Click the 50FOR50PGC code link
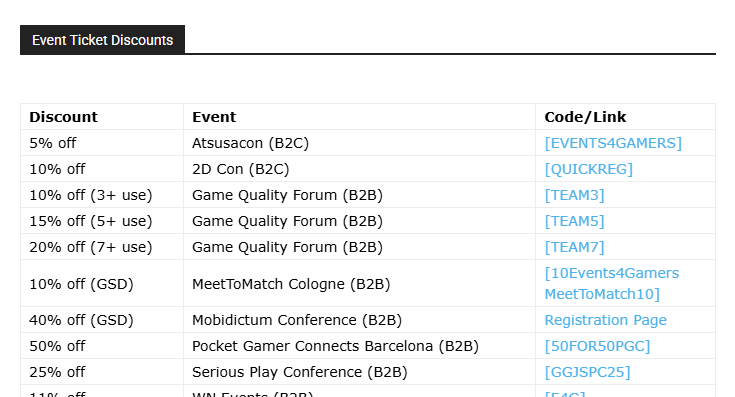Image resolution: width=735 pixels, height=397 pixels. [x=597, y=346]
